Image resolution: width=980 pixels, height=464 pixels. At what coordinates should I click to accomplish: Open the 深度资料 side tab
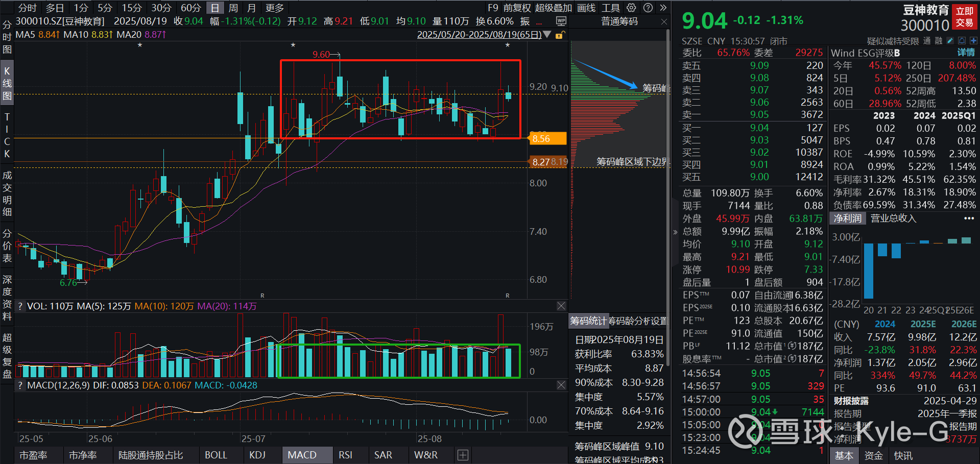point(7,298)
